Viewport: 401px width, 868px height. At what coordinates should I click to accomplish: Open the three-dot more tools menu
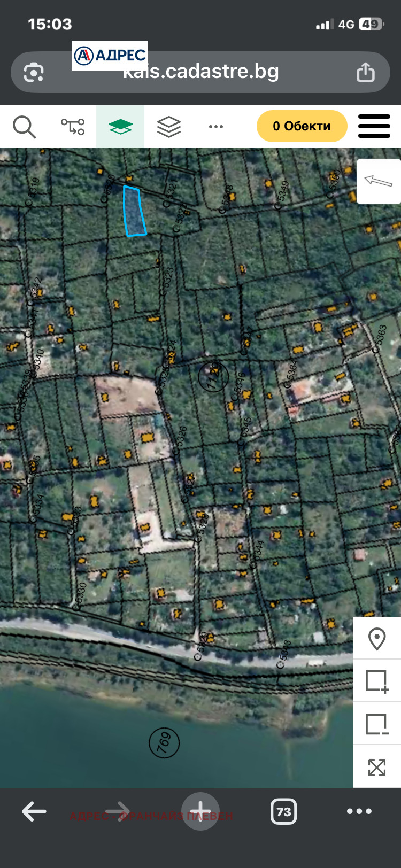(216, 127)
